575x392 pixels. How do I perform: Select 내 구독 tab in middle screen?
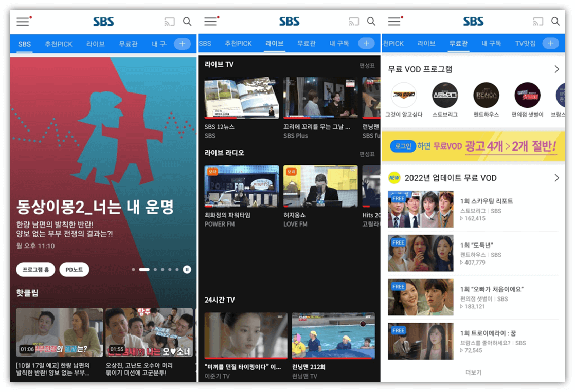[x=339, y=43]
